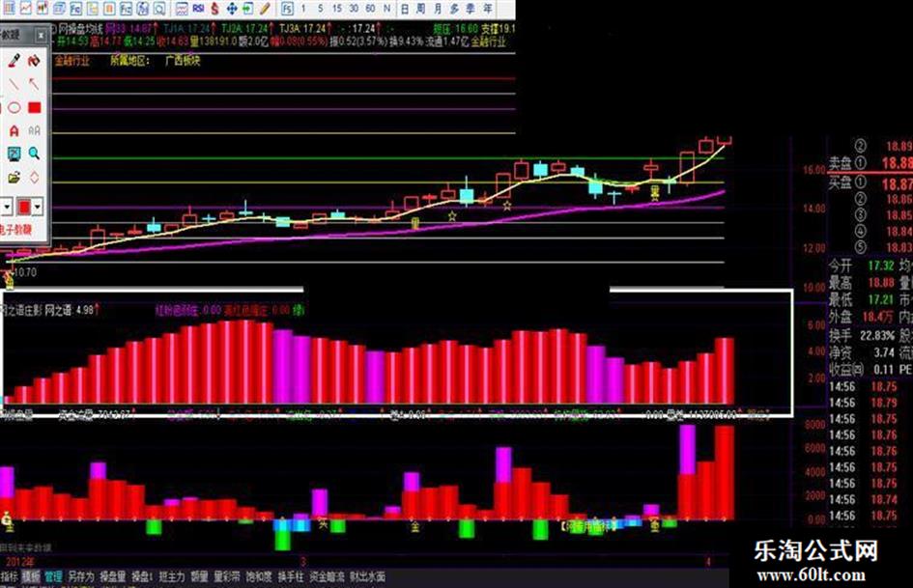
Task: Select the ellipse shape tool
Action: pos(14,108)
